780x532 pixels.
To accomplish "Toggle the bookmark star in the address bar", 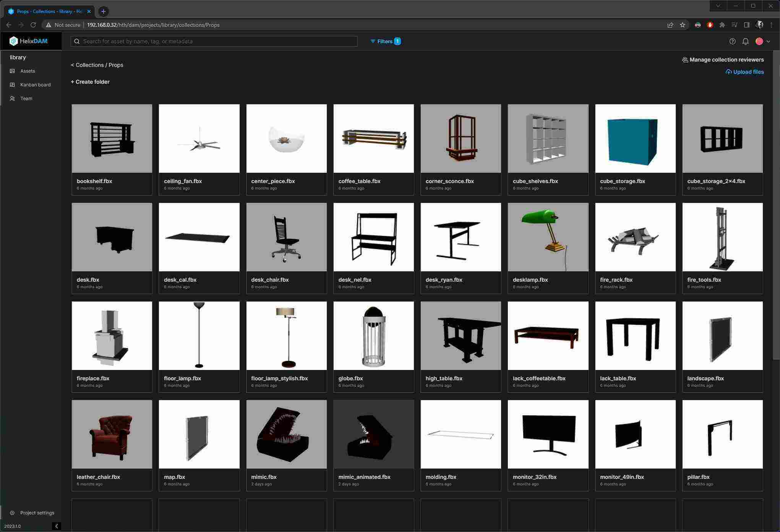I will [x=683, y=25].
